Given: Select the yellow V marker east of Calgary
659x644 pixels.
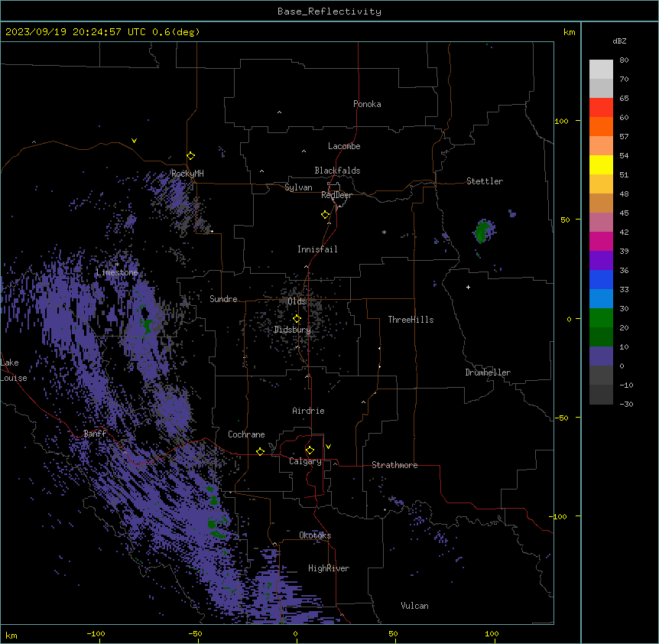Looking at the screenshot, I should coord(328,447).
